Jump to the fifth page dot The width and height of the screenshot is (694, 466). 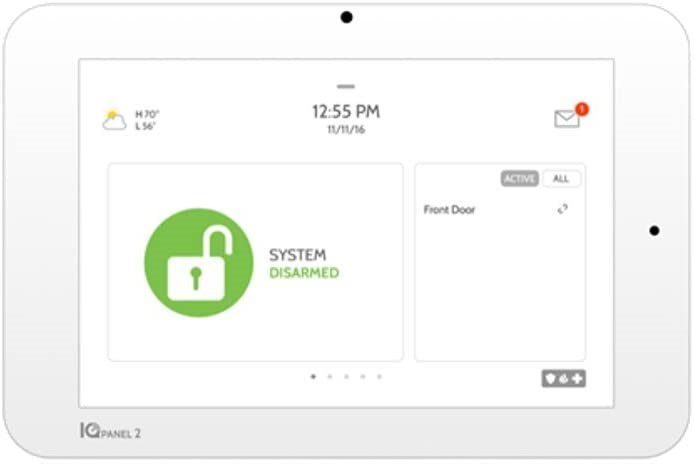point(379,377)
